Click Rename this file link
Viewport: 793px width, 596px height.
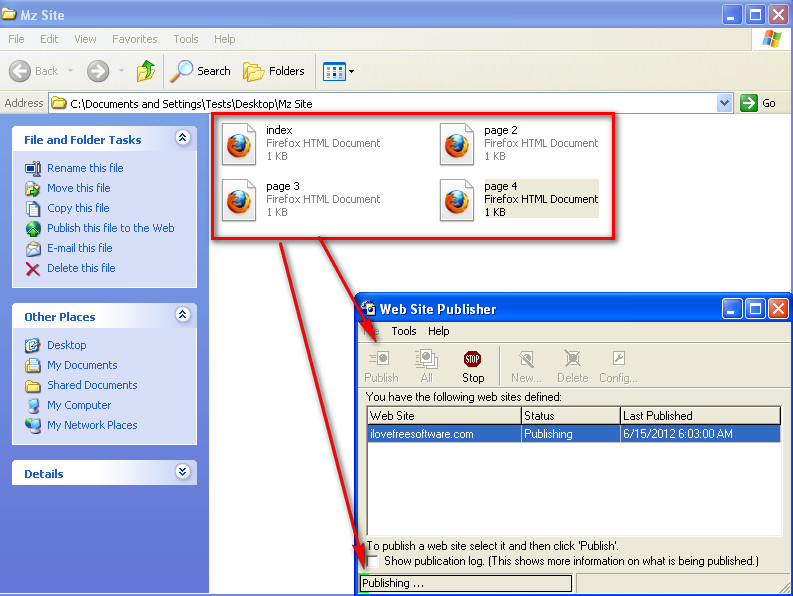point(85,168)
